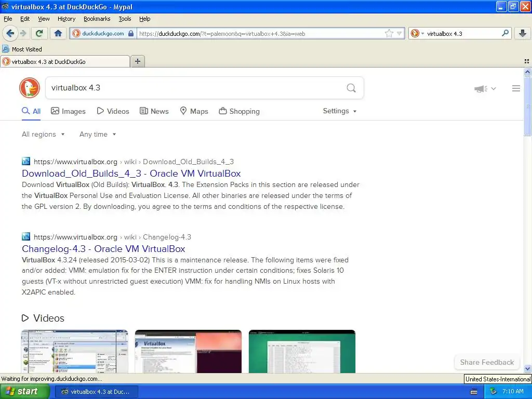
Task: Click the network tray icon near clock
Action: [x=493, y=392]
